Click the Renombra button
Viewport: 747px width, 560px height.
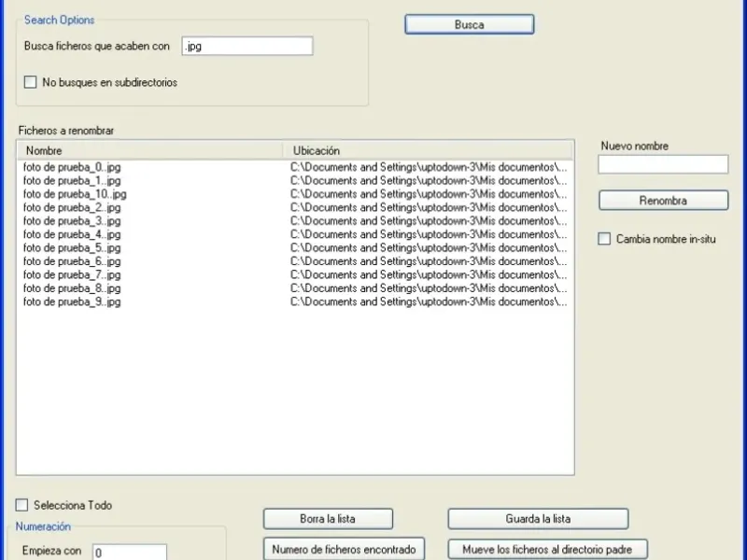663,201
